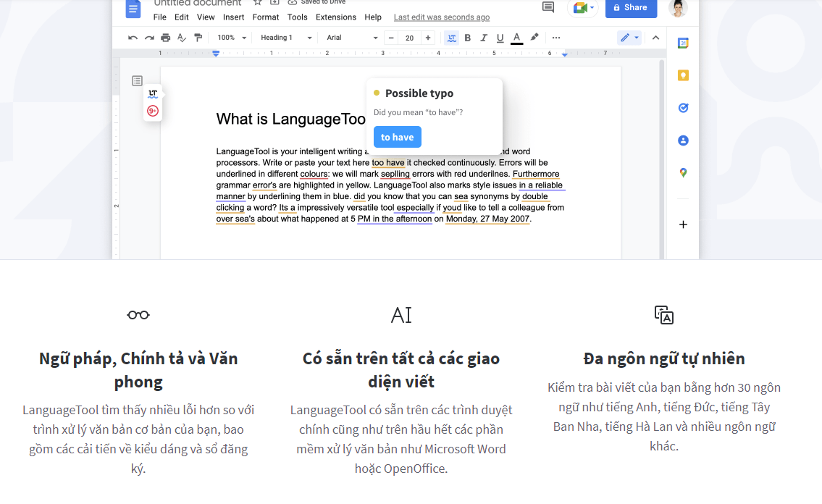
Task: Open Google Calendar from the side panel
Action: pos(682,43)
